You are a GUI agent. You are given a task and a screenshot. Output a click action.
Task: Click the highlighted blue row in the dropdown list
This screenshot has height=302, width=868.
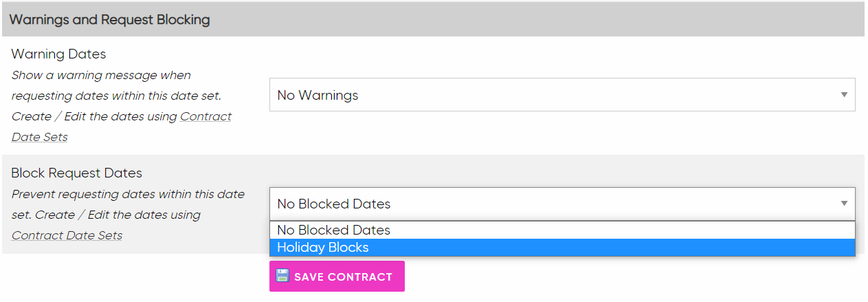(x=561, y=248)
